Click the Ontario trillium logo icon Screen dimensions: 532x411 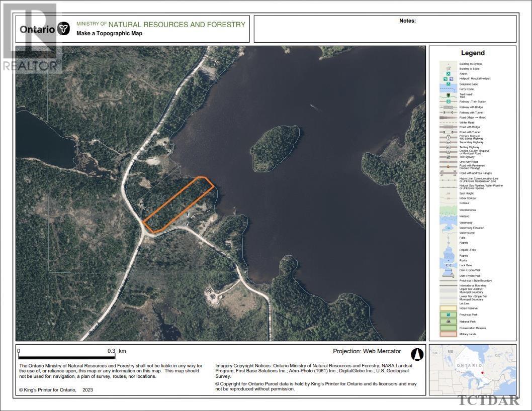tap(64, 29)
